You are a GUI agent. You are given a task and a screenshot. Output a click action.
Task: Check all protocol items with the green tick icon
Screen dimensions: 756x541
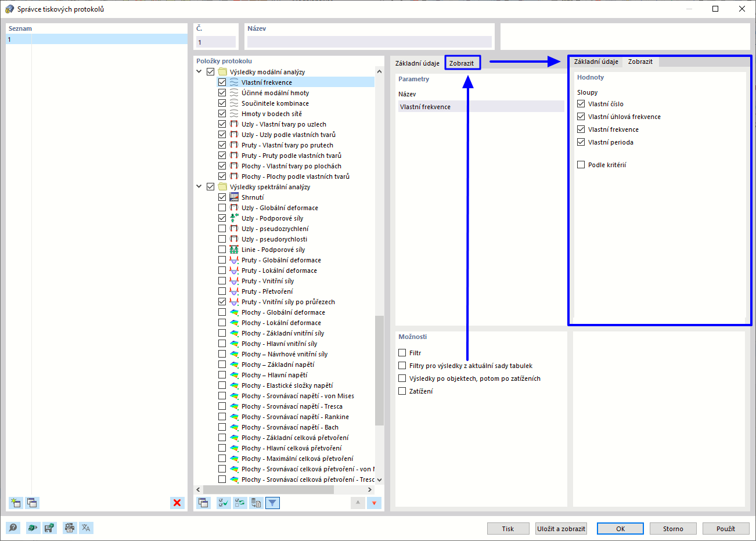pyautogui.click(x=224, y=503)
